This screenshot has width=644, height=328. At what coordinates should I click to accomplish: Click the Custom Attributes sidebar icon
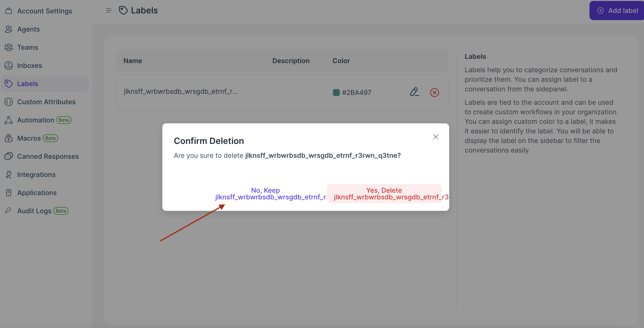pyautogui.click(x=9, y=102)
